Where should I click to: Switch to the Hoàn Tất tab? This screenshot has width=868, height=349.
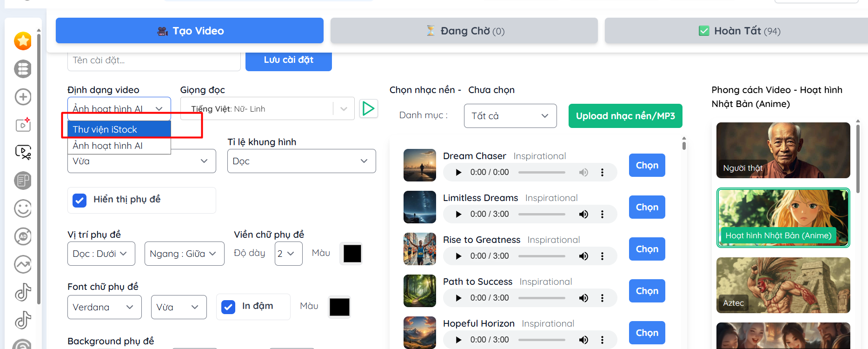pos(738,31)
